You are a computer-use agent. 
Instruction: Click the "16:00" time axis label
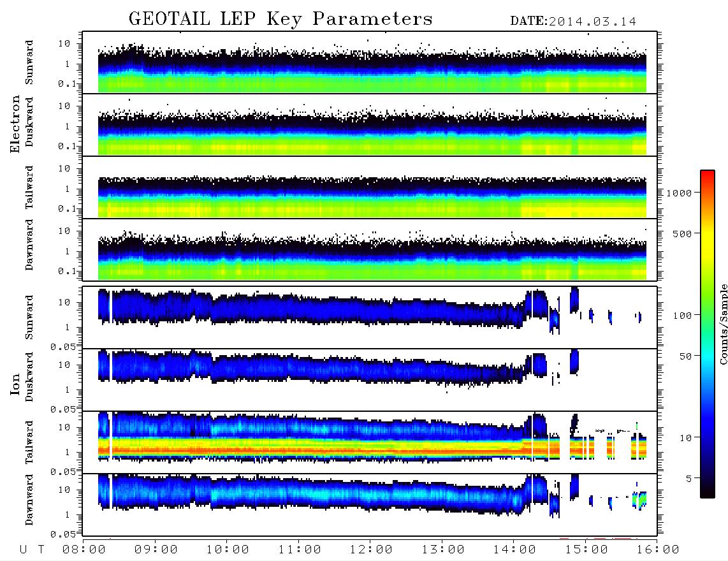[657, 550]
